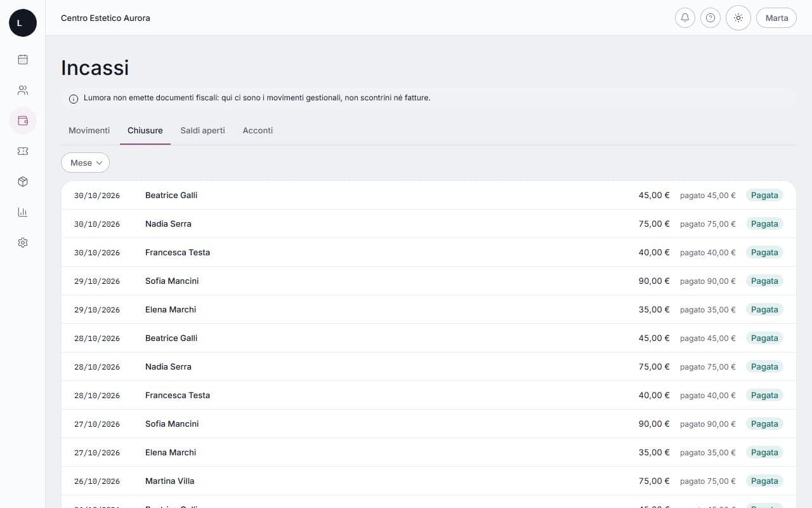
Task: Click Centro Estetico Aurora in the header
Action: click(105, 18)
